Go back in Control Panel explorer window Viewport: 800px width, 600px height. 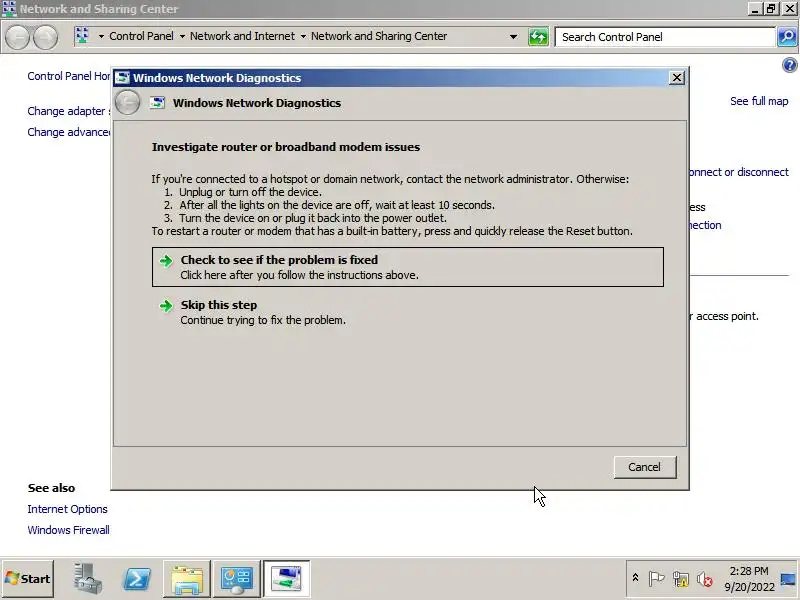pos(18,37)
